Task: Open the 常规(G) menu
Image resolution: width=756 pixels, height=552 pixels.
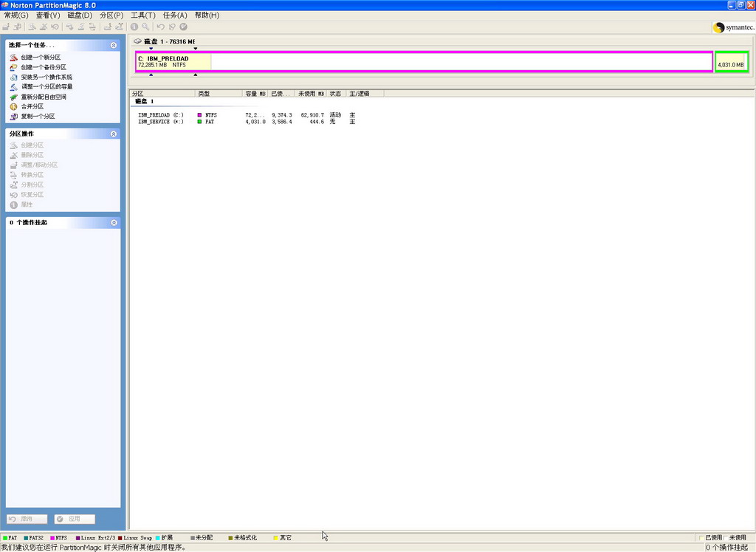Action: pyautogui.click(x=16, y=15)
